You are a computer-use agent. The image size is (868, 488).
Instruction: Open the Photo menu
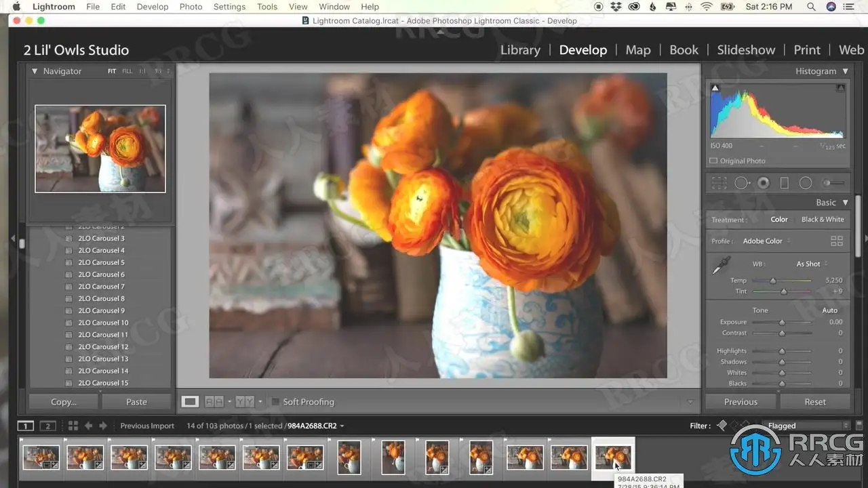(191, 7)
